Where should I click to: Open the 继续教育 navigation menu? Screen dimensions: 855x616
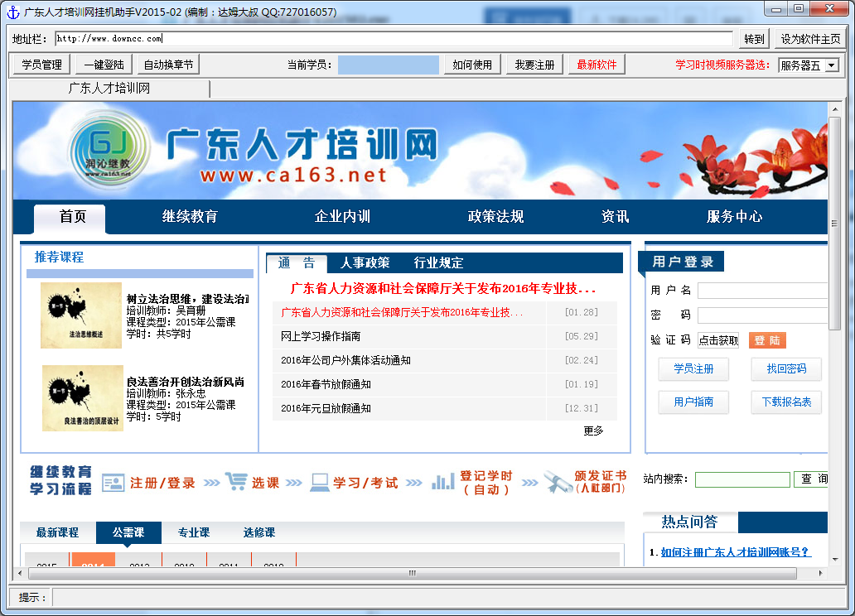coord(190,217)
